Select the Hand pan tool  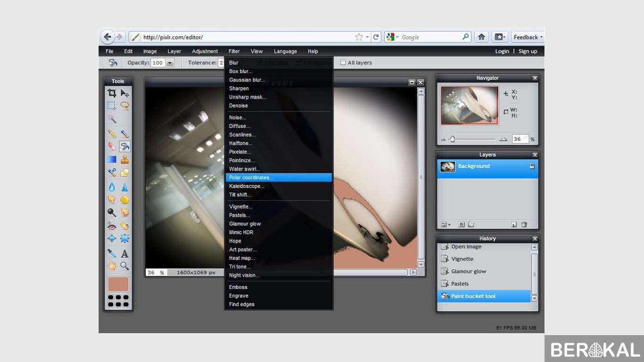[x=112, y=266]
